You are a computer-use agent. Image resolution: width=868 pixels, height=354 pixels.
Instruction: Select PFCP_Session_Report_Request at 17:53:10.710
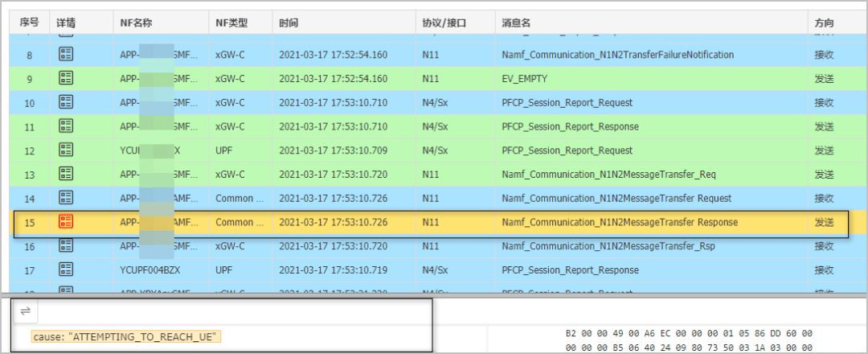[567, 102]
